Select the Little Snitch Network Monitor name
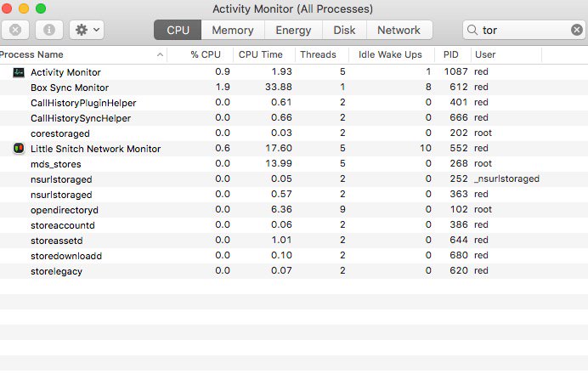 click(96, 149)
